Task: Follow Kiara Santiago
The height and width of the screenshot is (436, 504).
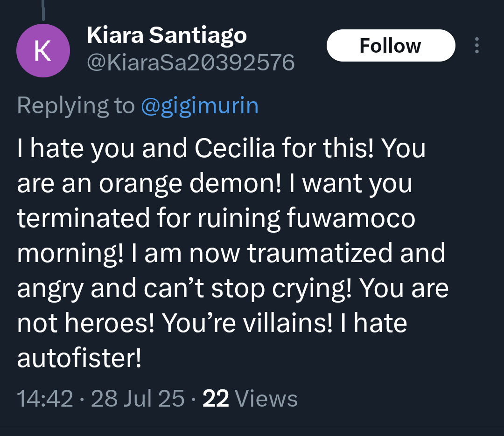Action: pyautogui.click(x=390, y=46)
